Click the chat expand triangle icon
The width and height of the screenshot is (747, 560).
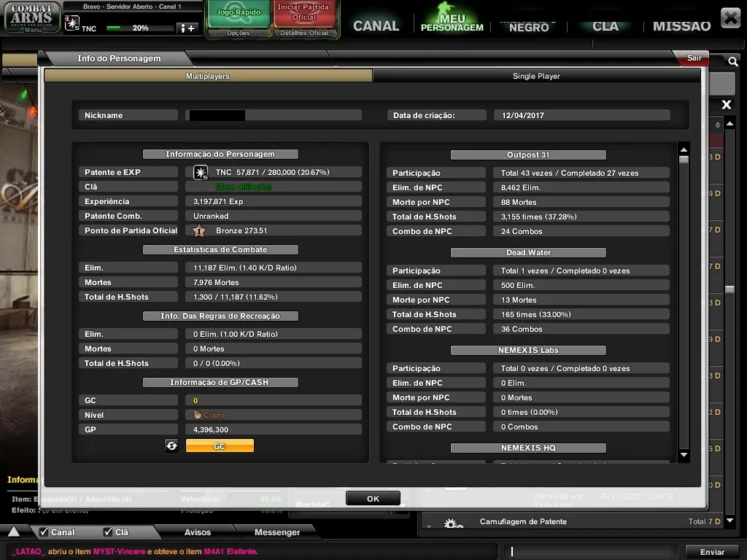(x=14, y=532)
